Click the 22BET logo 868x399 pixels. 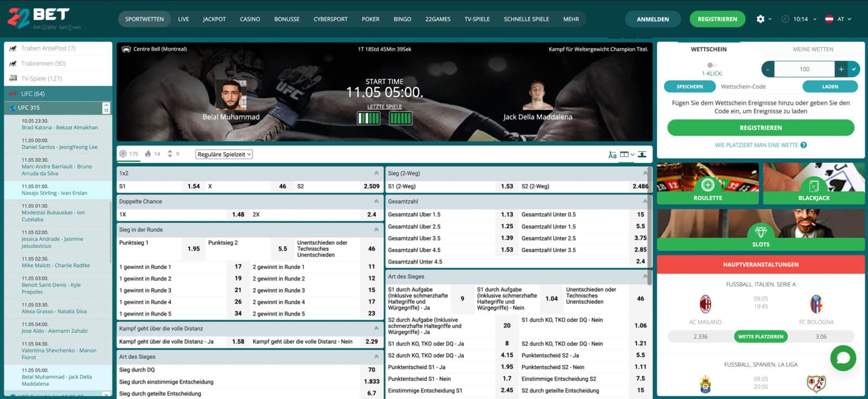[x=44, y=18]
